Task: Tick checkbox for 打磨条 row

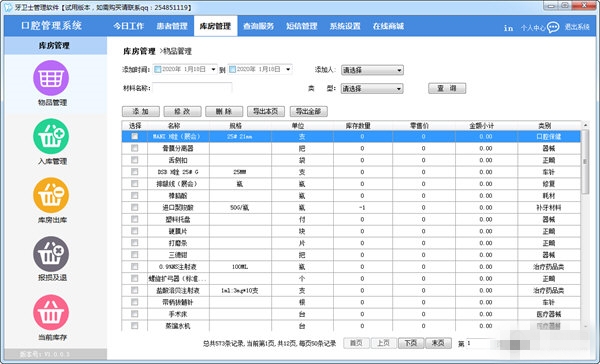Action: [134, 243]
